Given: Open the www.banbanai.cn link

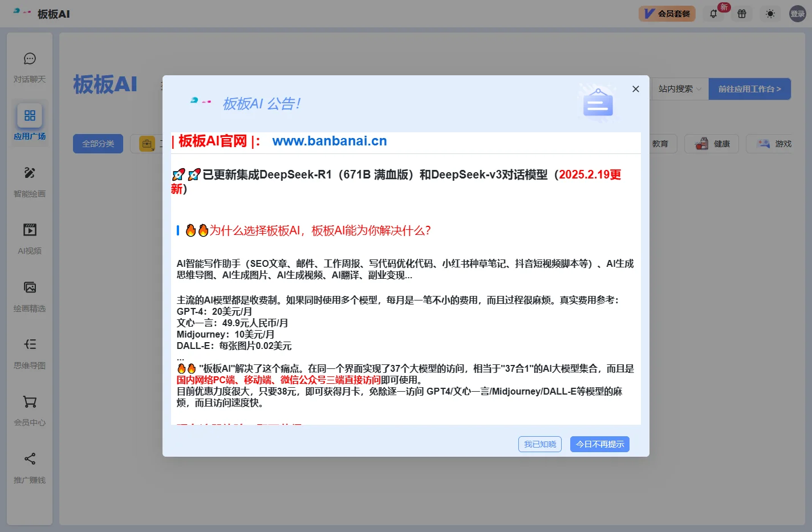Looking at the screenshot, I should (330, 141).
